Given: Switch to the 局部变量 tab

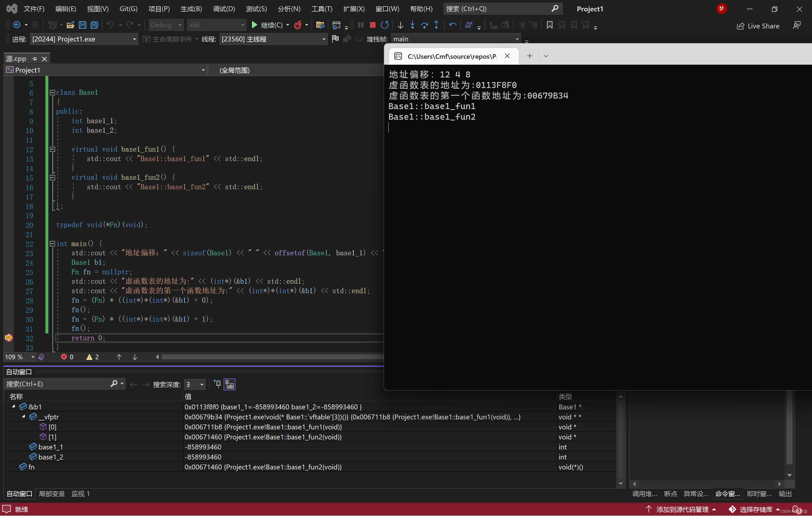Looking at the screenshot, I should (x=52, y=494).
